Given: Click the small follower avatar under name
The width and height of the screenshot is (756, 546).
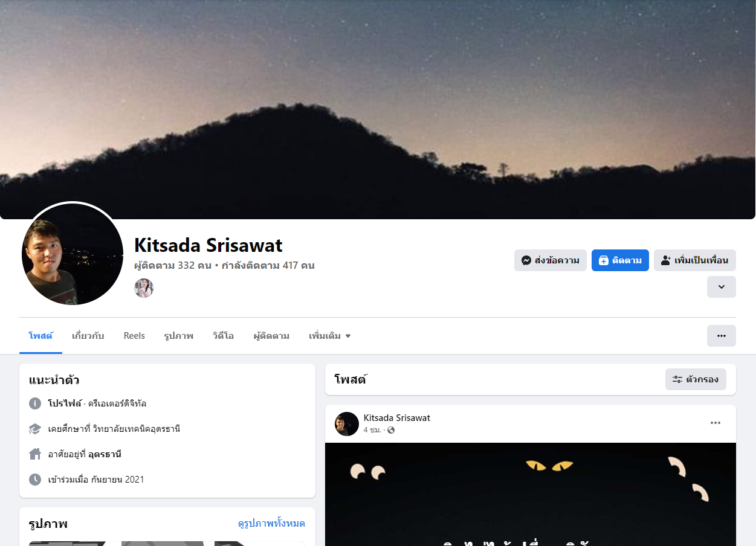Looking at the screenshot, I should (x=144, y=288).
